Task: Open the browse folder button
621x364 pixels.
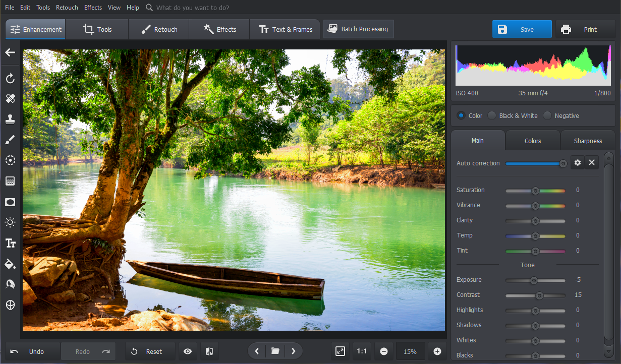Action: (275, 351)
